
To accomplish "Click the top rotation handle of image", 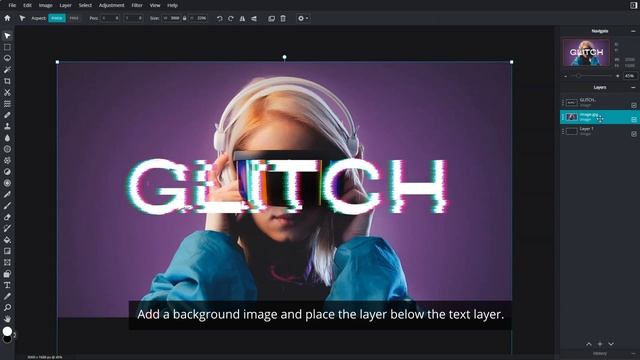I will tap(284, 57).
